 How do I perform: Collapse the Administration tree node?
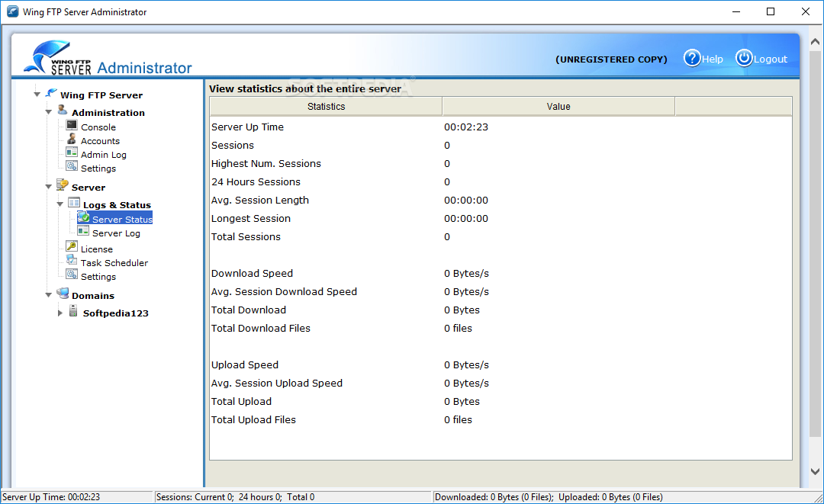click(48, 112)
